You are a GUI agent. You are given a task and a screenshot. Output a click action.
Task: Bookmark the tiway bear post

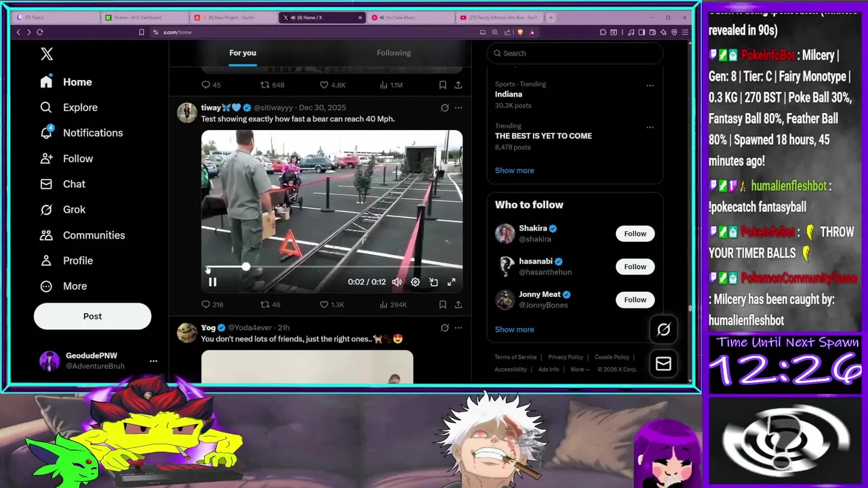coord(442,304)
